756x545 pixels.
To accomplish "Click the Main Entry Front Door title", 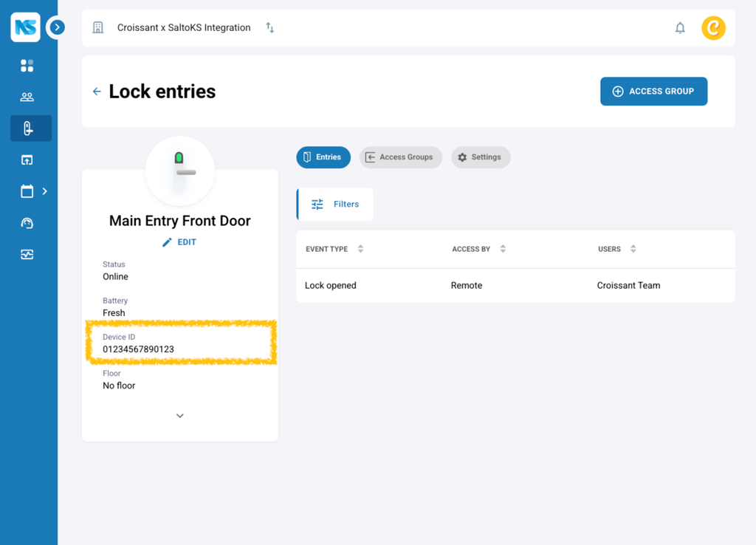I will (x=180, y=221).
